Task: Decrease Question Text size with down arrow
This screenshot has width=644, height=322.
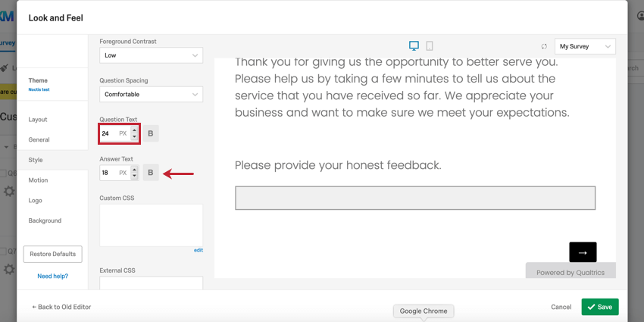Action: [x=135, y=137]
